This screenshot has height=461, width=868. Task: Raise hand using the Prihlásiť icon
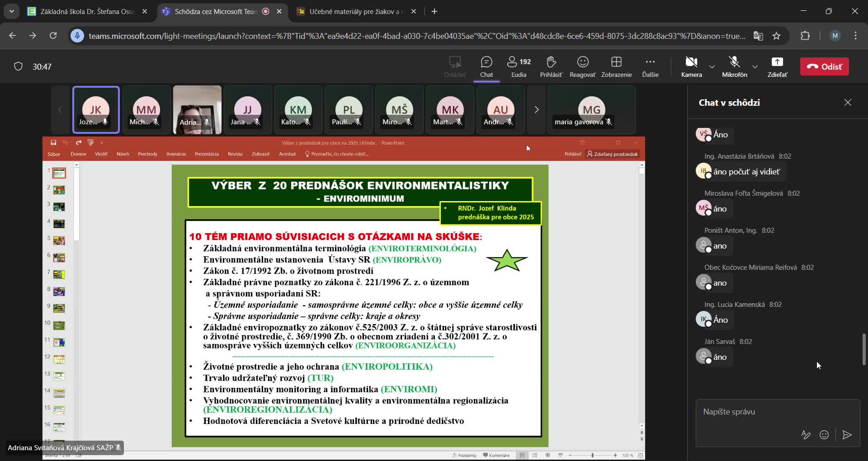[x=551, y=66]
